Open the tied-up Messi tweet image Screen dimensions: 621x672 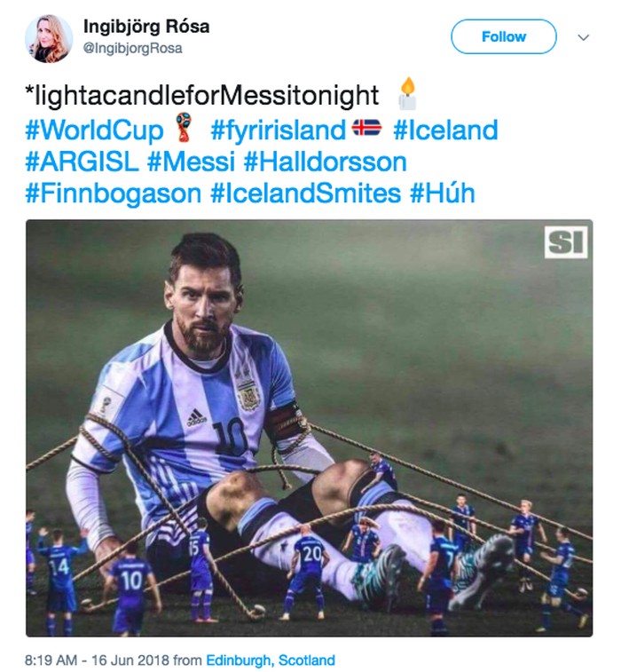point(309,428)
